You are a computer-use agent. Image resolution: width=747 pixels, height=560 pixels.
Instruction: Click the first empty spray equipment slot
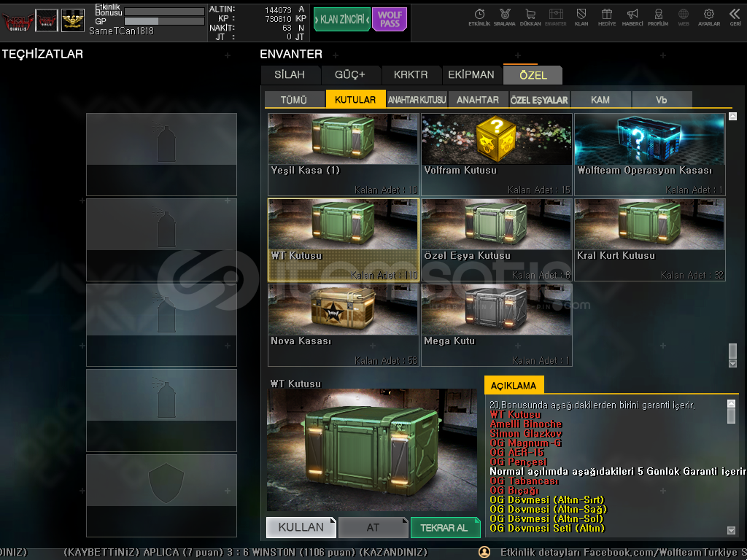click(161, 155)
